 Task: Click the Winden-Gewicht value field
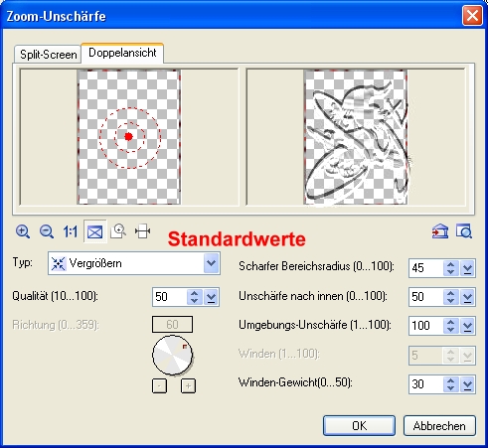coord(426,384)
